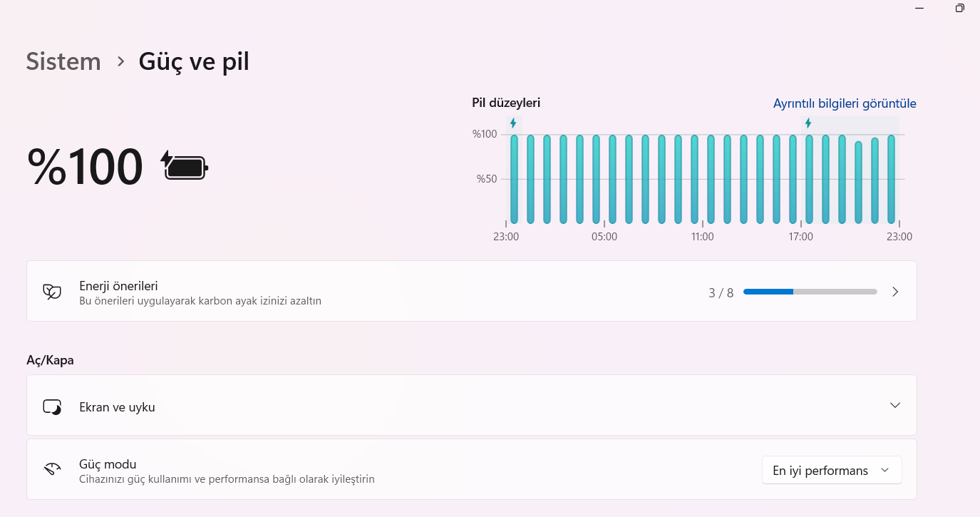The height and width of the screenshot is (517, 980).
Task: Click the Güç ve pil page heading
Action: [194, 62]
